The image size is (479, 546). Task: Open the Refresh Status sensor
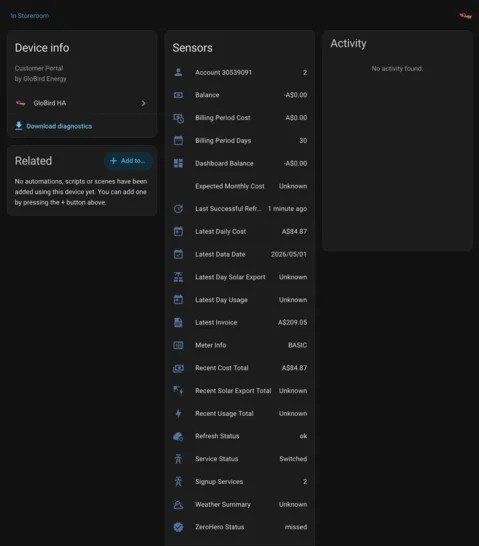click(240, 436)
